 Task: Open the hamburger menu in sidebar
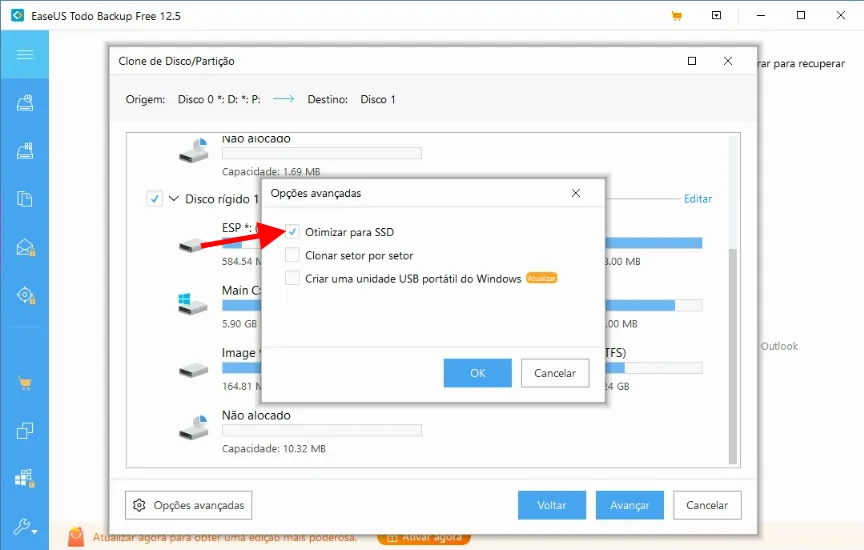pos(24,54)
